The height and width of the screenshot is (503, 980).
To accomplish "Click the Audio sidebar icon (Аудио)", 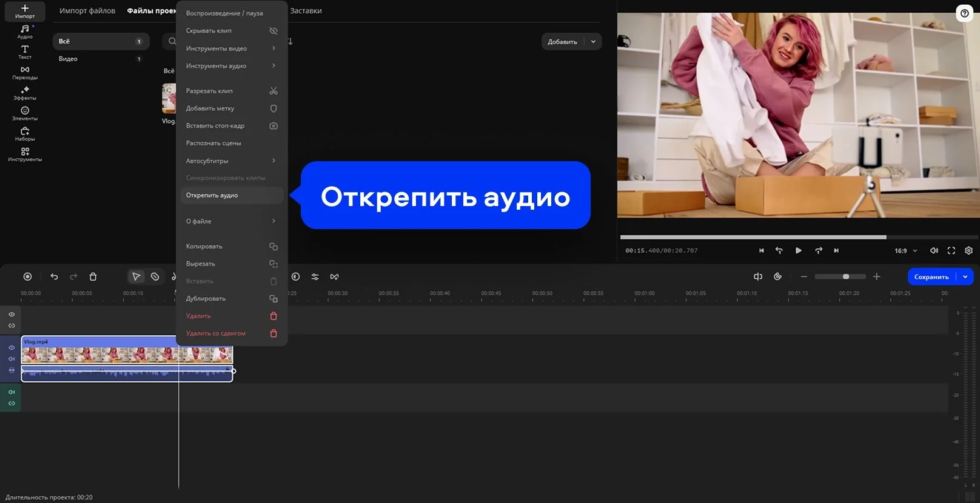I will coord(25,32).
